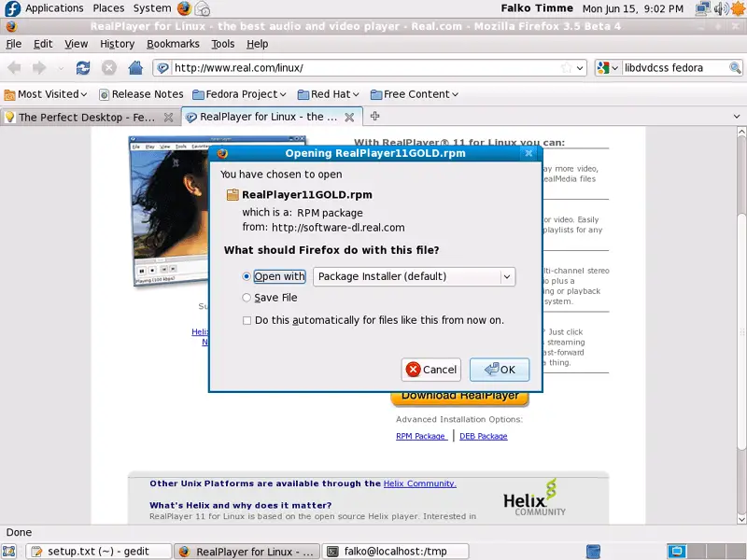
Task: Close the Opening RealPlayer11GOLD.rpm dialog
Action: [529, 153]
